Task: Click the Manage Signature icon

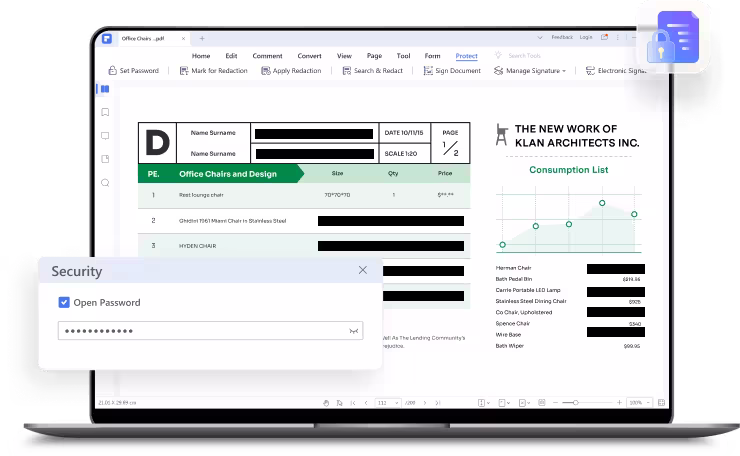Action: 498,70
